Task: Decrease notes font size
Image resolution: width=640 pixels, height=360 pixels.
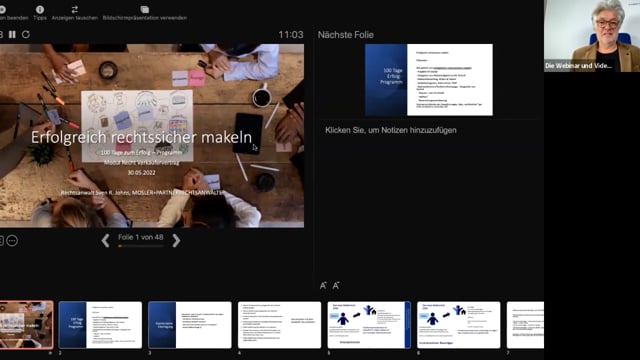Action: pyautogui.click(x=336, y=286)
